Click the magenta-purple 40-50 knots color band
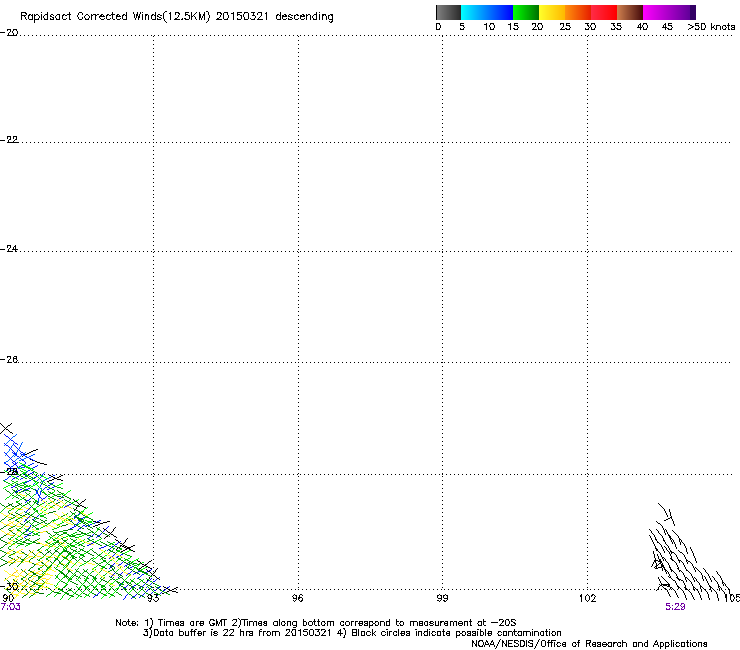 (x=669, y=12)
